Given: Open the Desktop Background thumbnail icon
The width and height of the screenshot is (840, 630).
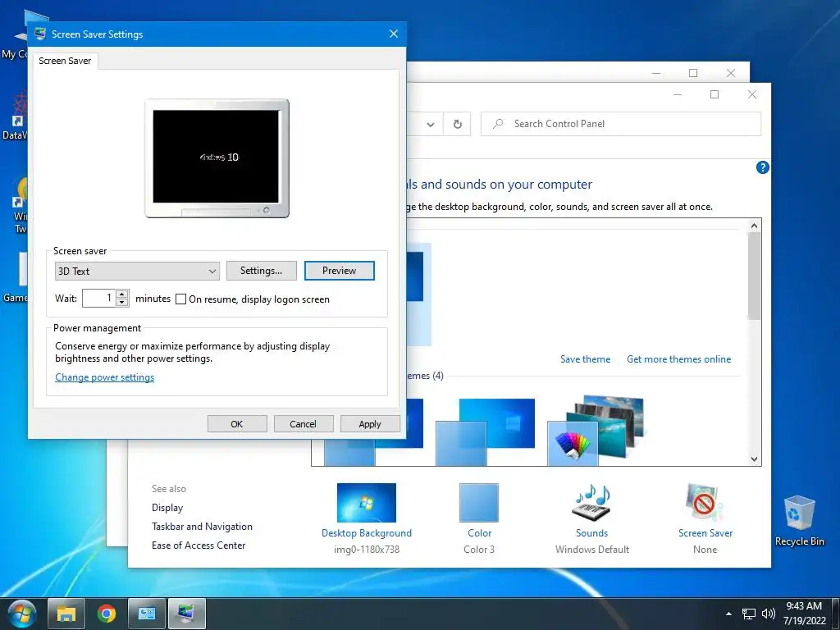Looking at the screenshot, I should pyautogui.click(x=367, y=503).
